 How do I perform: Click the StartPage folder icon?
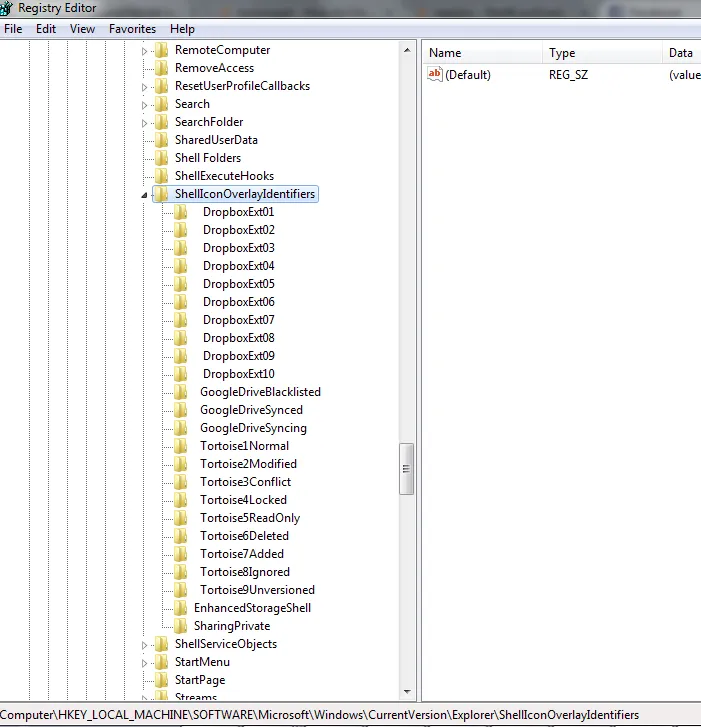click(x=161, y=680)
